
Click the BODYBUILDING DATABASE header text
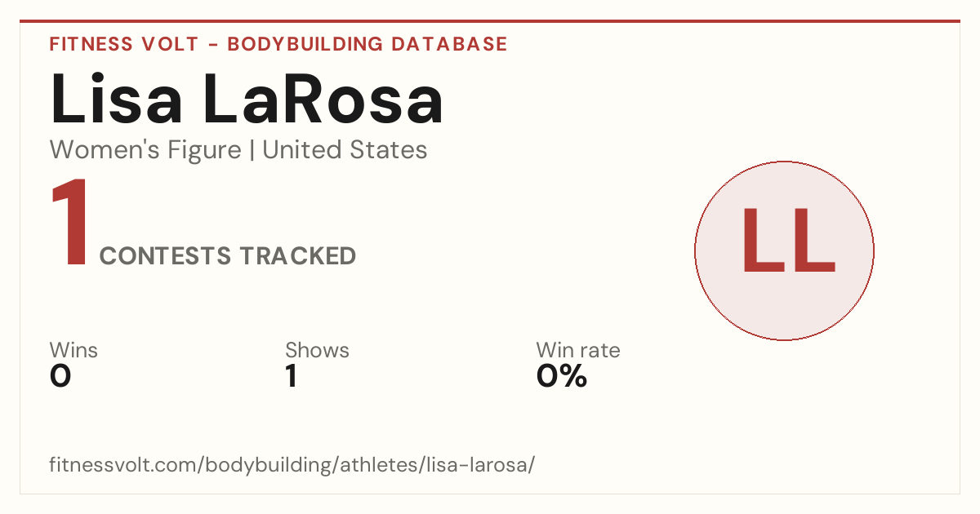(x=367, y=44)
